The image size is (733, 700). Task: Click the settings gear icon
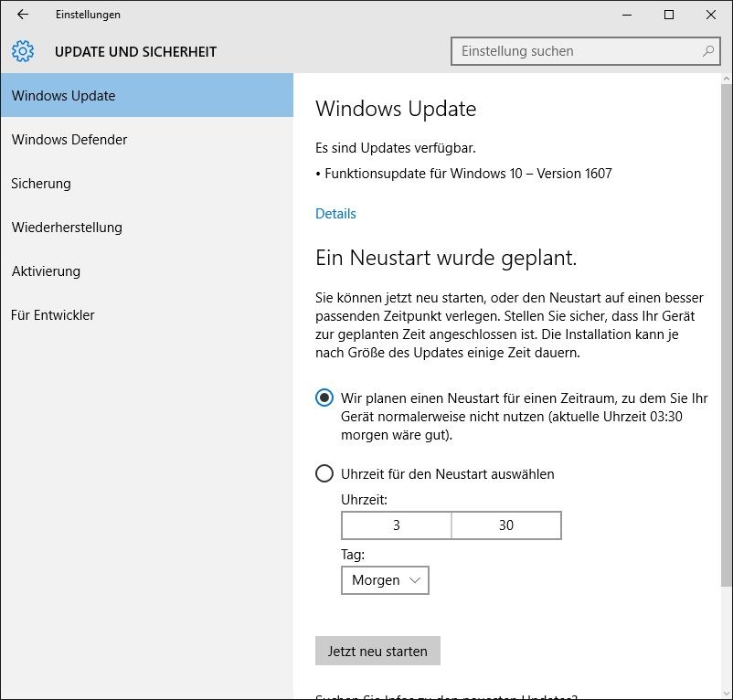23,51
